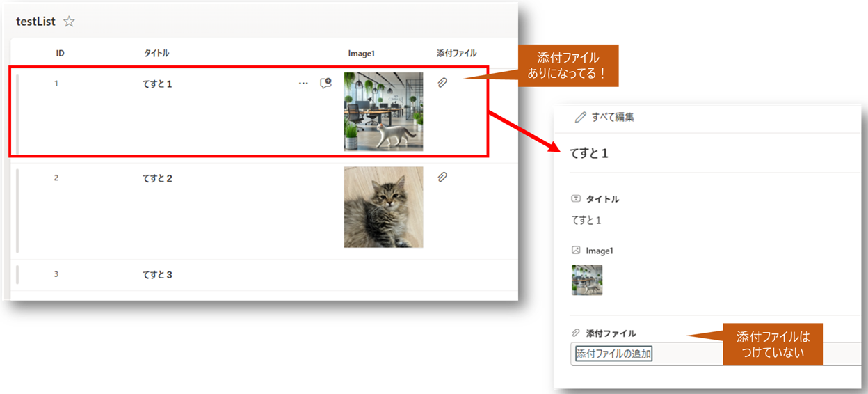Open the Image1 column header menu
This screenshot has height=394, width=868.
(x=362, y=53)
